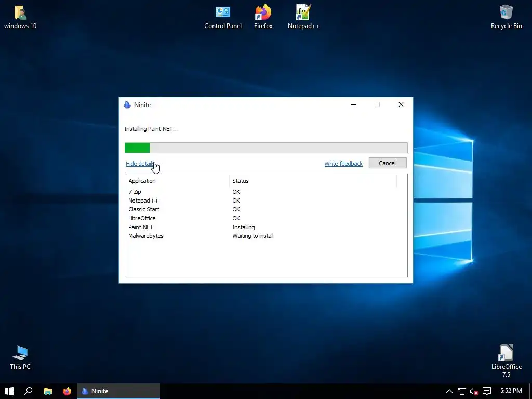Click the Hide details link
532x399 pixels.
click(140, 164)
